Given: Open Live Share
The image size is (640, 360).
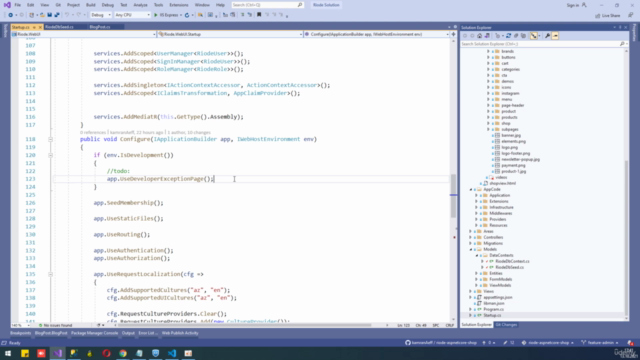Looking at the screenshot, I should pos(608,16).
